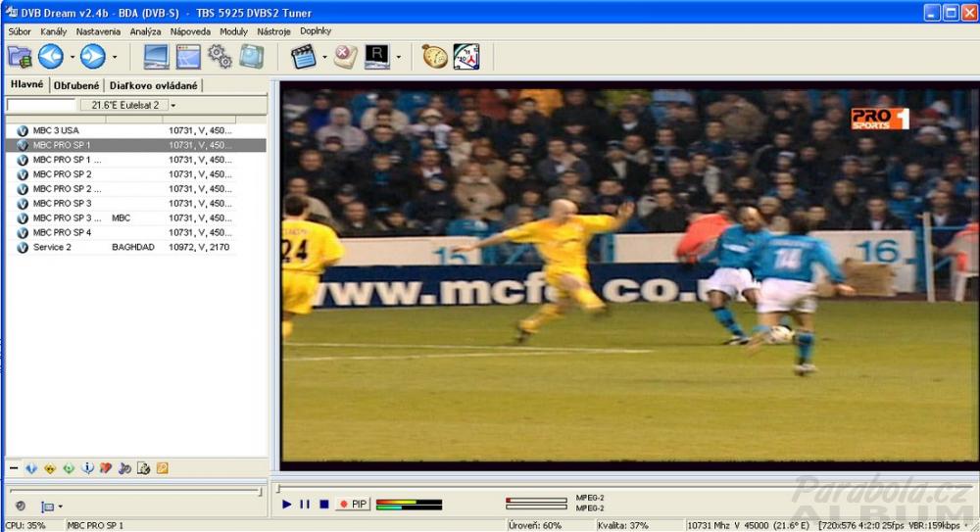
Task: Open the previous channel history dropdown arrow
Action: pyautogui.click(x=73, y=57)
